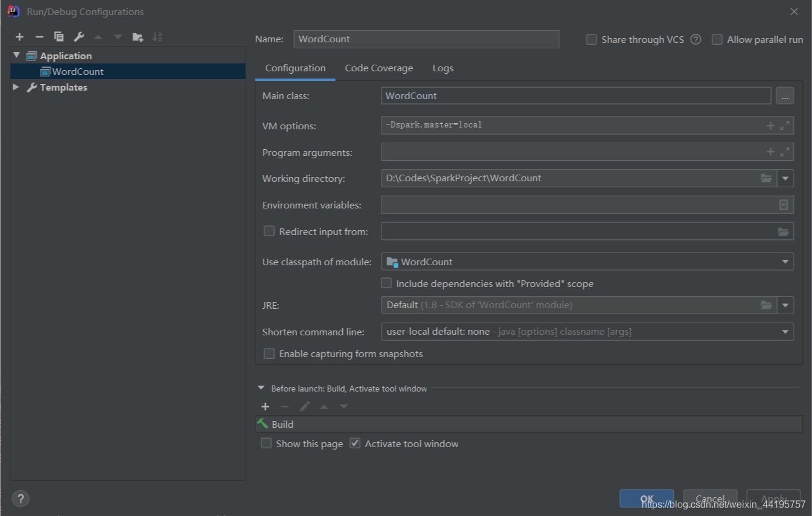Move before launch task down
Screen dimensions: 812x516
click(344, 407)
